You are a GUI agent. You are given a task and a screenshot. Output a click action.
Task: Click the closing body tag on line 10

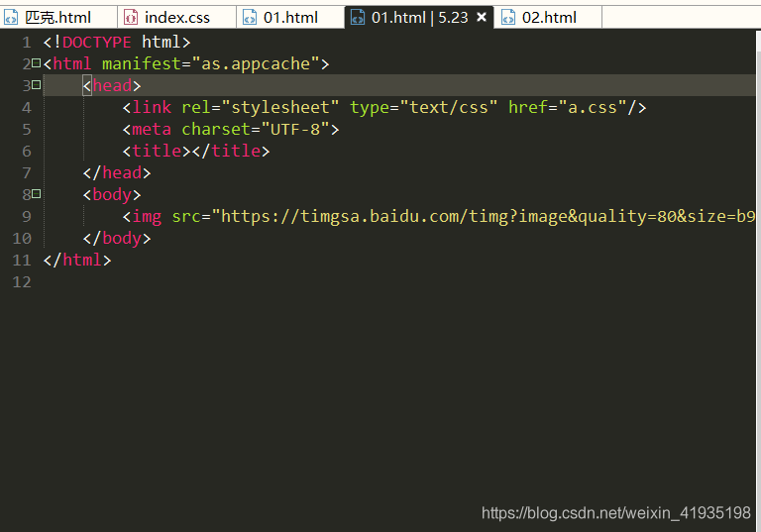click(x=117, y=239)
